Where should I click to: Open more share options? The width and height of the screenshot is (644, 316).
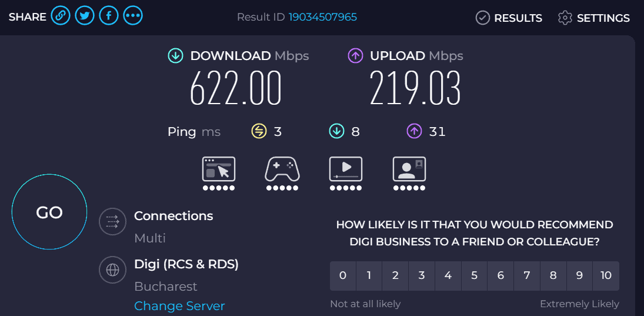click(x=134, y=16)
